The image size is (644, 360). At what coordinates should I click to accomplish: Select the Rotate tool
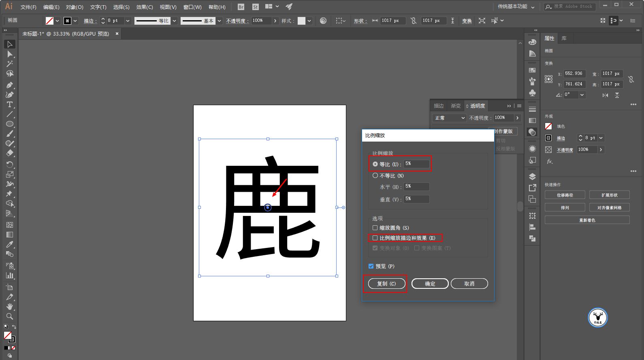click(x=10, y=165)
